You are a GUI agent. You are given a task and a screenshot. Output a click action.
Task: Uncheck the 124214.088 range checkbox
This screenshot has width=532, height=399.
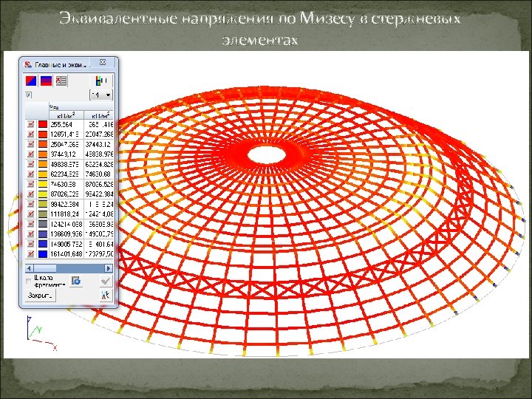[x=30, y=224]
